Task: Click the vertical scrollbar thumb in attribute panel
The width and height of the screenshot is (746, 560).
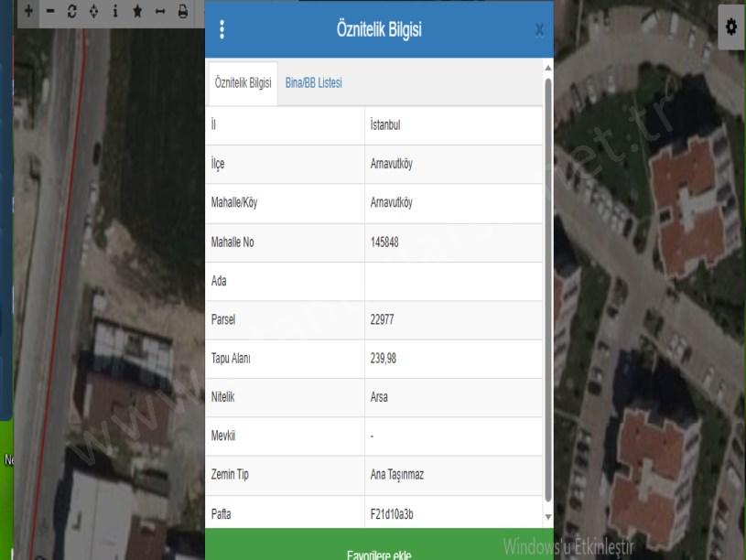Action: point(548,284)
